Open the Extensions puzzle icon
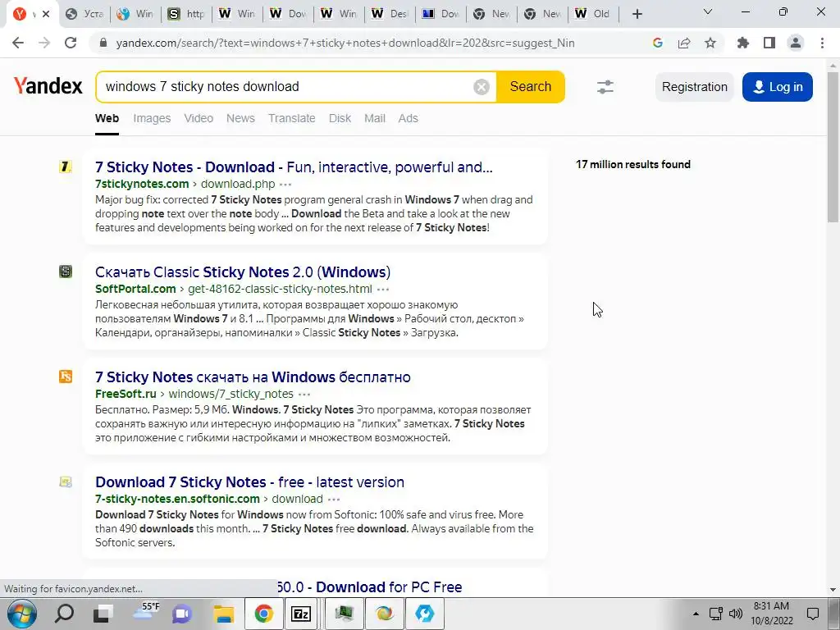This screenshot has height=630, width=840. click(743, 43)
